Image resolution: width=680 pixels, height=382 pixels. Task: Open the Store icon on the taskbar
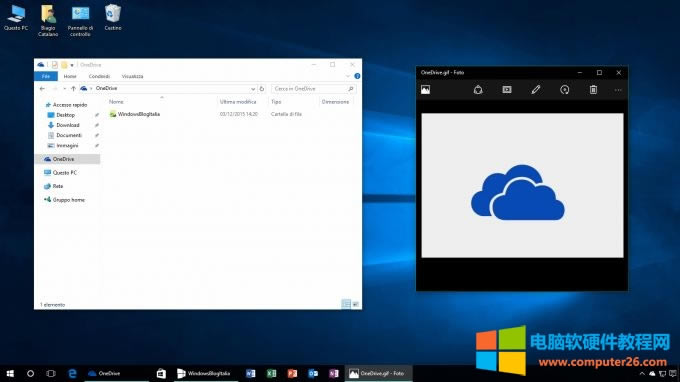point(161,373)
